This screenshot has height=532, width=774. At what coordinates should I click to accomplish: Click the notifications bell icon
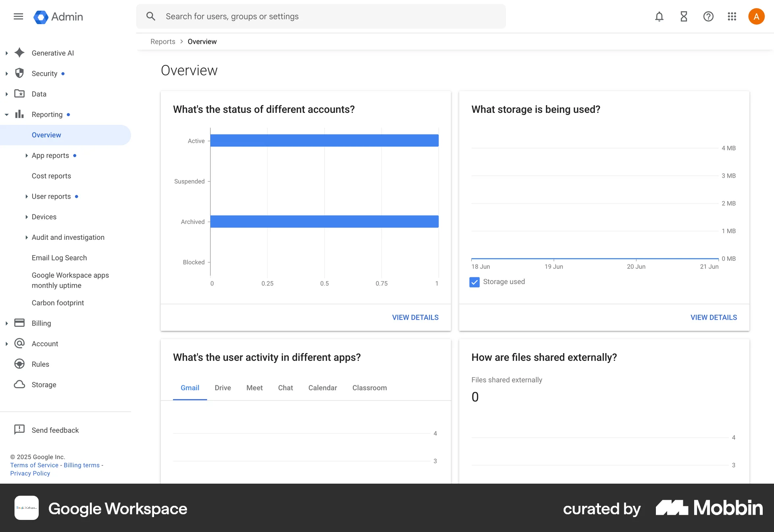659,17
